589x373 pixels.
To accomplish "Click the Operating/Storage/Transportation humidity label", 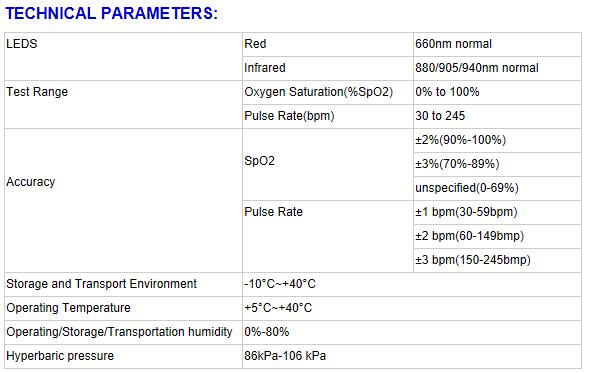I will (x=119, y=332).
